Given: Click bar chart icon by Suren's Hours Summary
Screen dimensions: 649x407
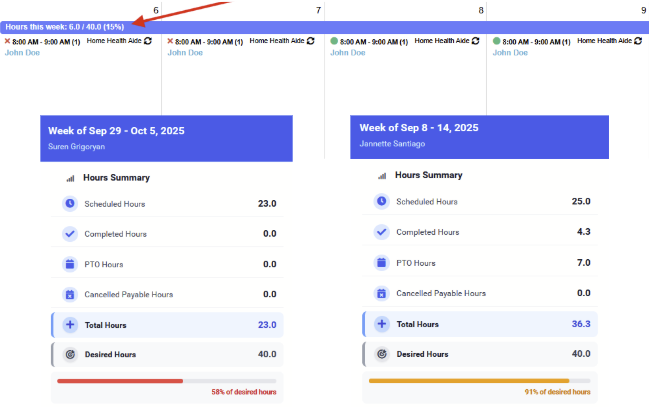Looking at the screenshot, I should click(x=70, y=178).
